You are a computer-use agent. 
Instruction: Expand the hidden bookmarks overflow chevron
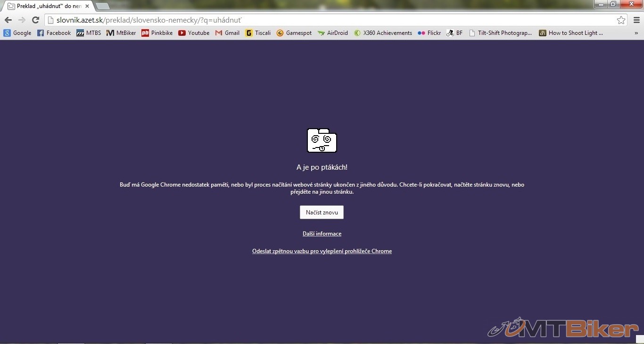(x=636, y=33)
